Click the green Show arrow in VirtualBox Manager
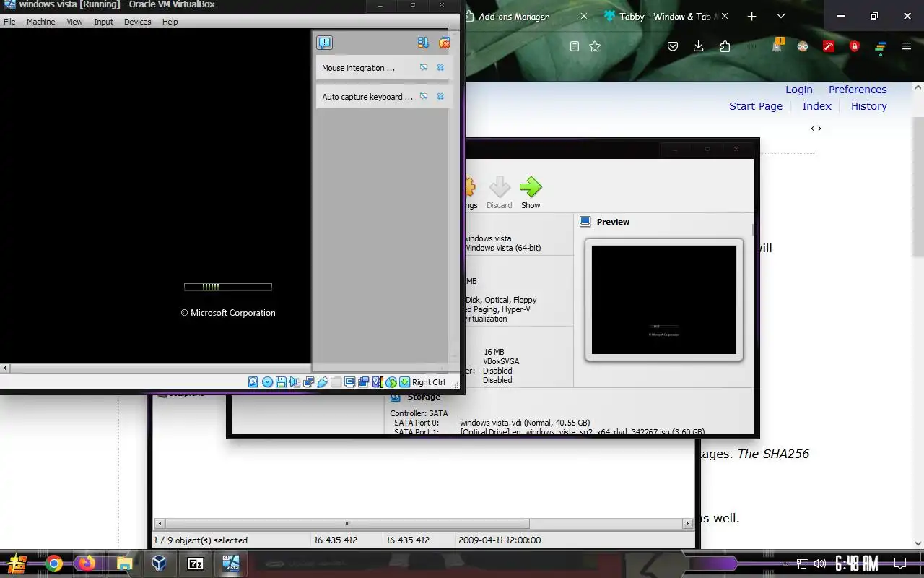This screenshot has height=578, width=924. tap(531, 187)
